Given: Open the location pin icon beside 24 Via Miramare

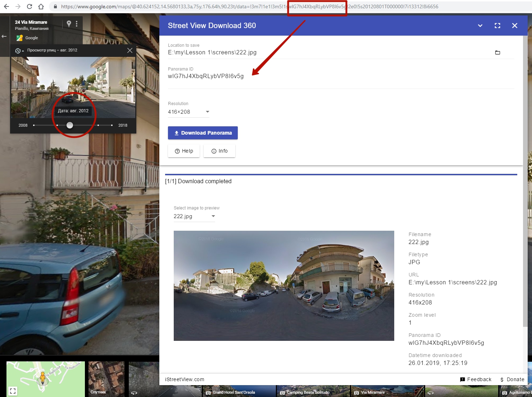Looking at the screenshot, I should 69,24.
